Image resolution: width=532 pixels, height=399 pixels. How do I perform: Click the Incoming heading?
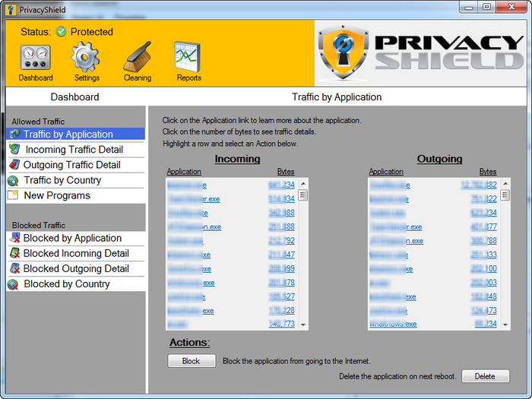(x=237, y=159)
